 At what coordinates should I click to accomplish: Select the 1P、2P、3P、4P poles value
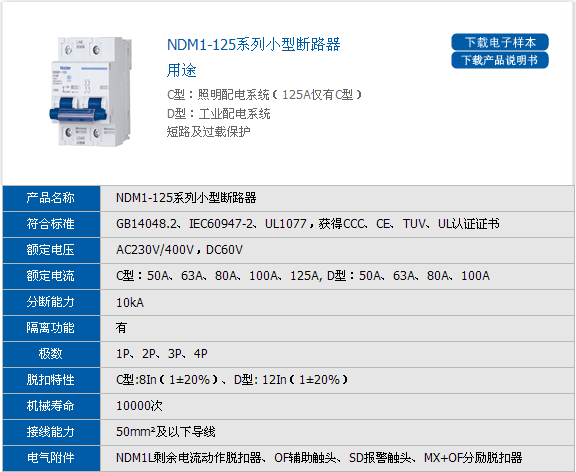[162, 354]
